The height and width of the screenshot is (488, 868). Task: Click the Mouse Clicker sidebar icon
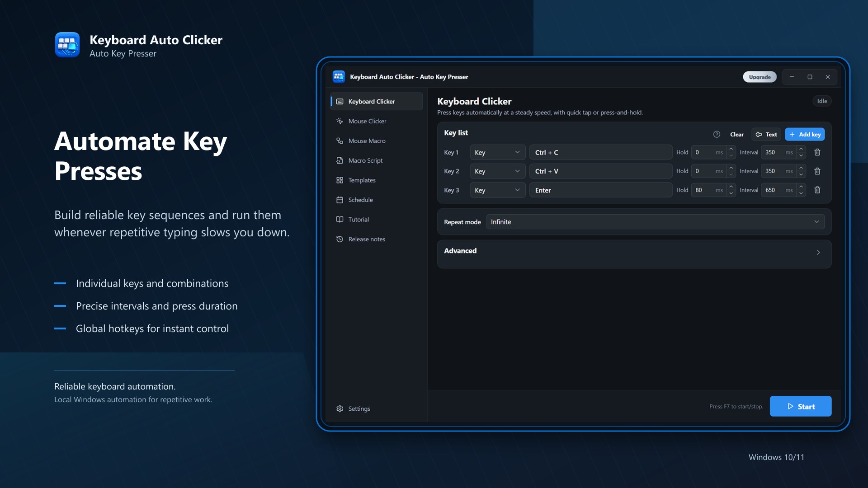click(x=340, y=121)
